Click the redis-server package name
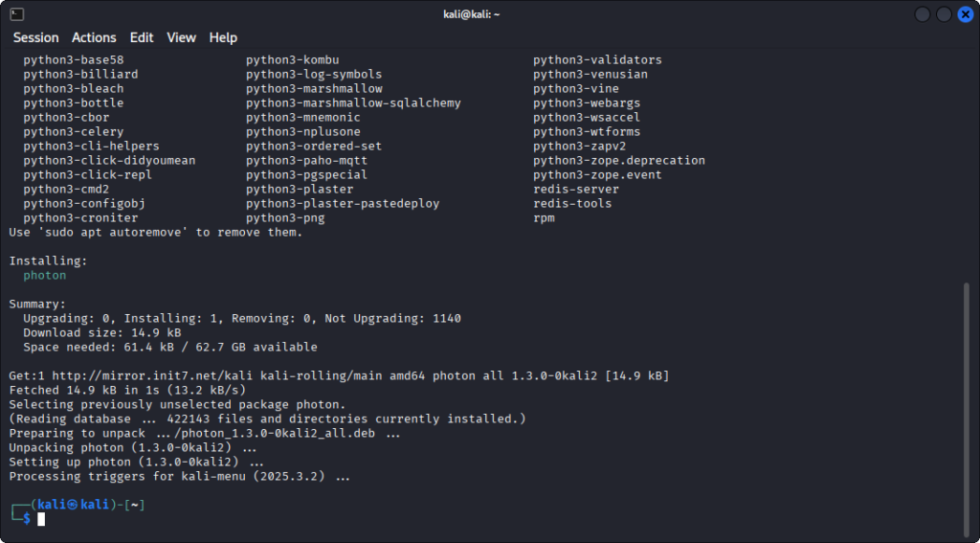 (576, 190)
